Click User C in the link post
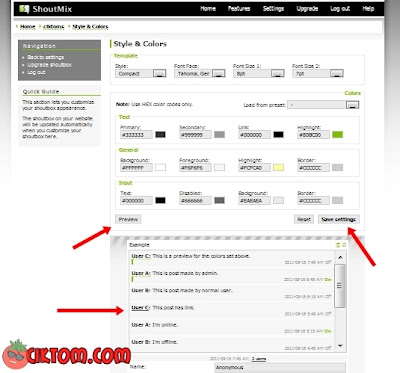The width and height of the screenshot is (400, 373). [x=141, y=308]
